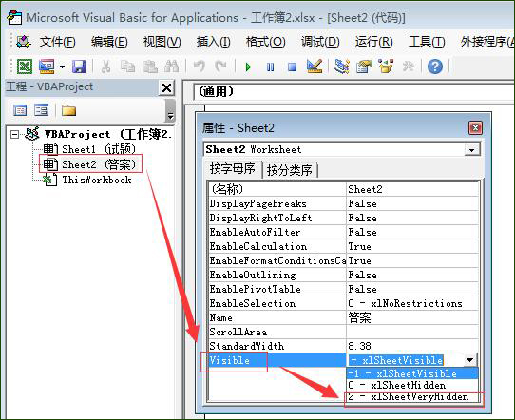The image size is (515, 420).
Task: Click the Undo arrow icon
Action: 199,67
